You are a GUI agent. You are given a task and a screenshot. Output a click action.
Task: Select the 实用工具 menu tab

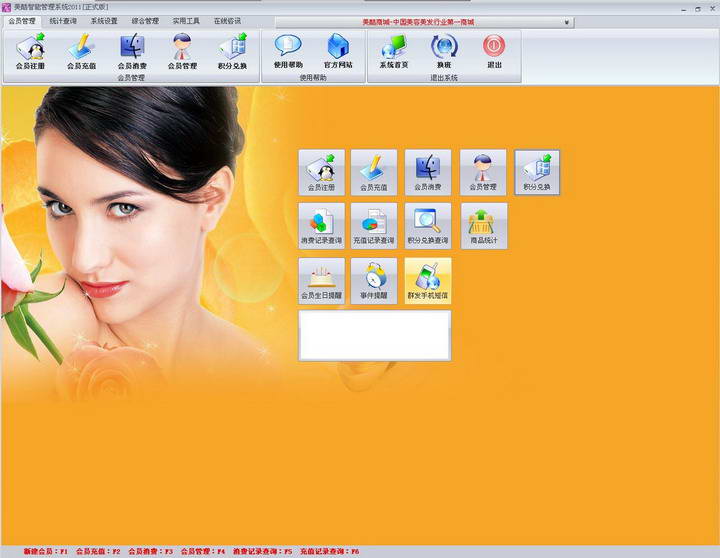point(186,21)
